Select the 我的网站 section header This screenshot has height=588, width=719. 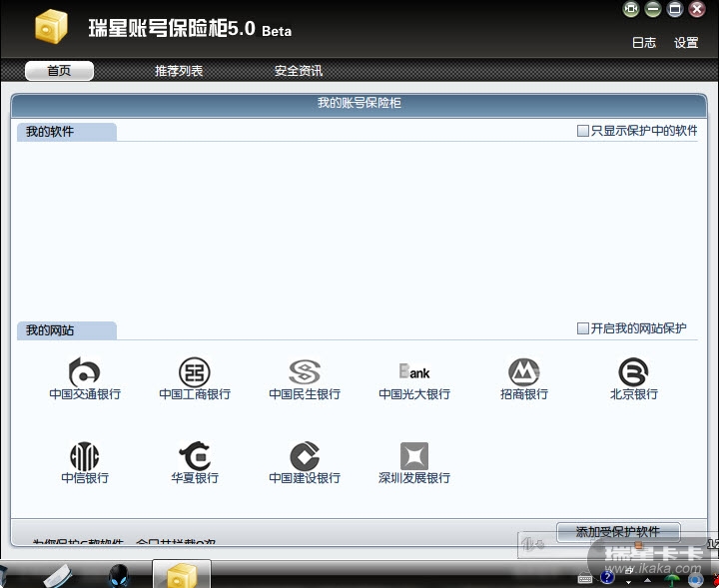tap(67, 330)
